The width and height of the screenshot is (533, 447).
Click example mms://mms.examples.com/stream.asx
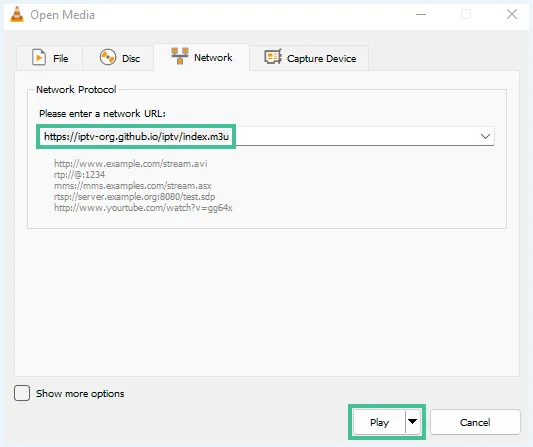pos(133,186)
